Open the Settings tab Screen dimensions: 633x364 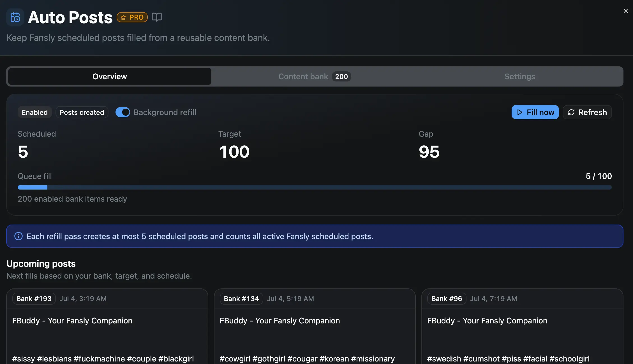click(520, 76)
